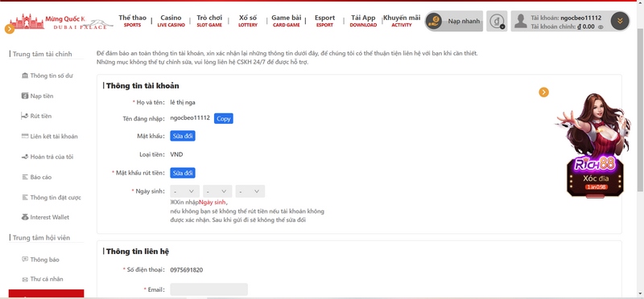
Task: Expand the second Ngày sinh dropdown
Action: pyautogui.click(x=217, y=191)
